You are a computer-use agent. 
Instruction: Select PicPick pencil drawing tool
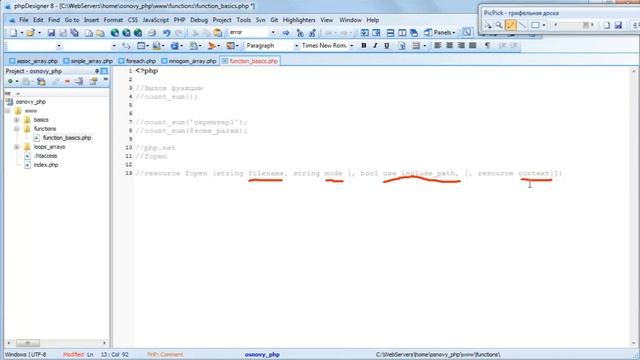(511, 25)
